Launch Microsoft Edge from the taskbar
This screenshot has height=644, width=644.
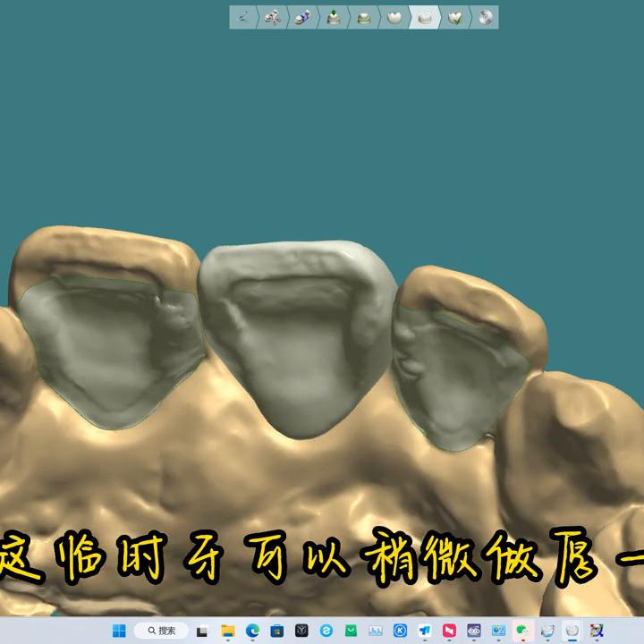[252, 630]
